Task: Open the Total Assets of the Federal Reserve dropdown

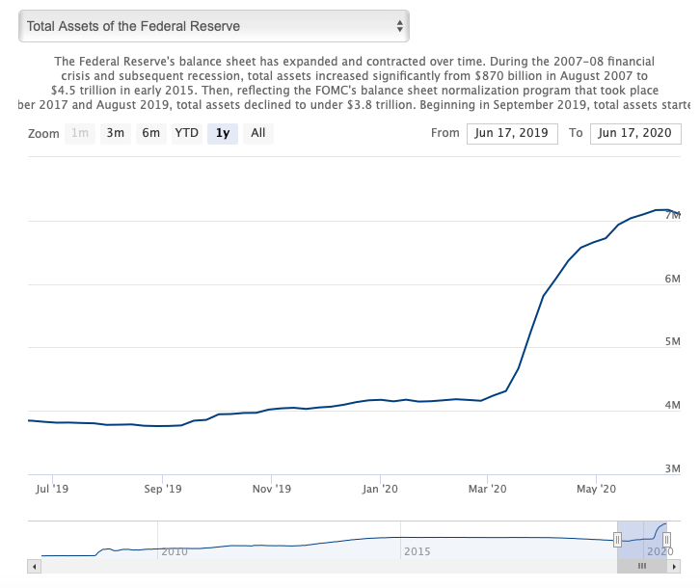Action: [x=214, y=26]
